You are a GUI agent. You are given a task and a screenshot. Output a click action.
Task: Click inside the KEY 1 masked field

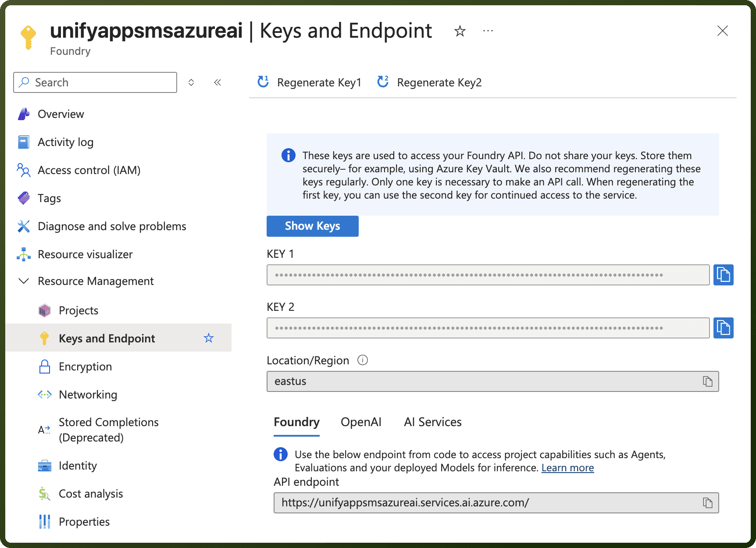(x=488, y=275)
